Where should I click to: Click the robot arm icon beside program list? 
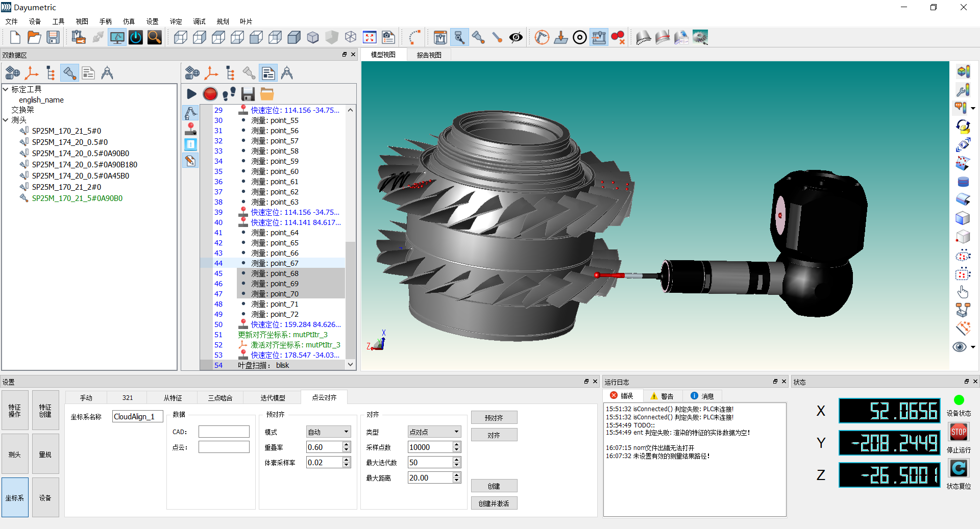click(190, 113)
